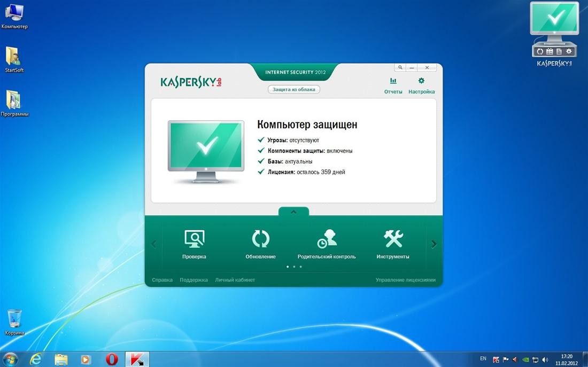Screen dimensions: 588x367
Task: Launch Opera browser from taskbar
Action: coord(111,360)
